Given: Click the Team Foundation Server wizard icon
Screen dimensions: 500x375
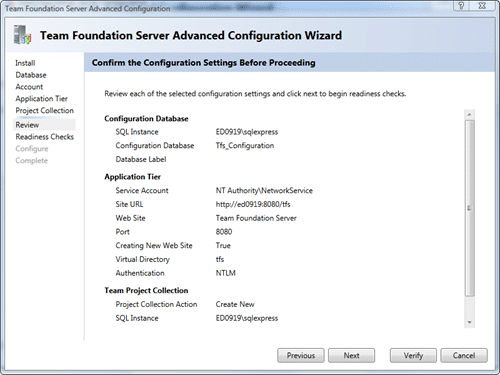Looking at the screenshot, I should pyautogui.click(x=22, y=35).
